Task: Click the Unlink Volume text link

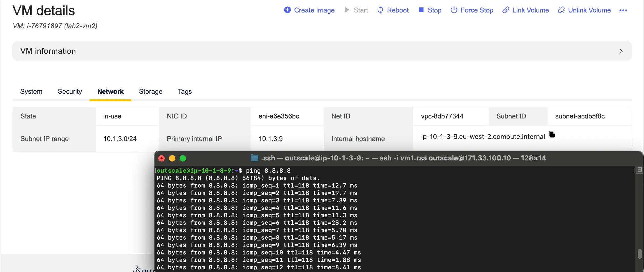Action: click(589, 10)
